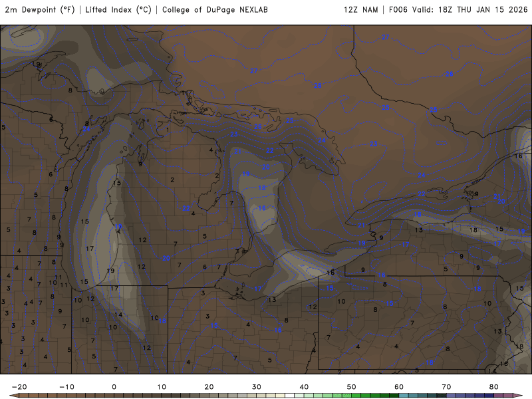Click the "Lifted Index (°C)" title text
The height and width of the screenshot is (399, 532).
coord(118,10)
